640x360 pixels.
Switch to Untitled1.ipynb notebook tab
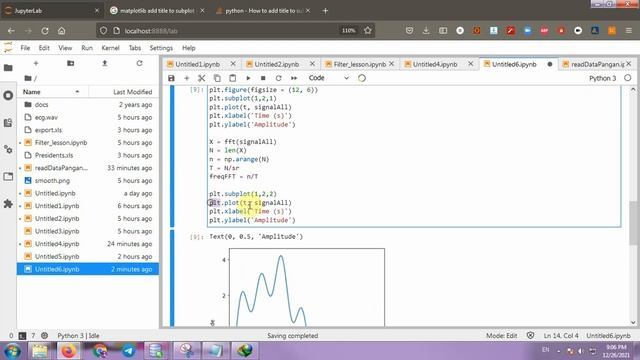pos(198,64)
